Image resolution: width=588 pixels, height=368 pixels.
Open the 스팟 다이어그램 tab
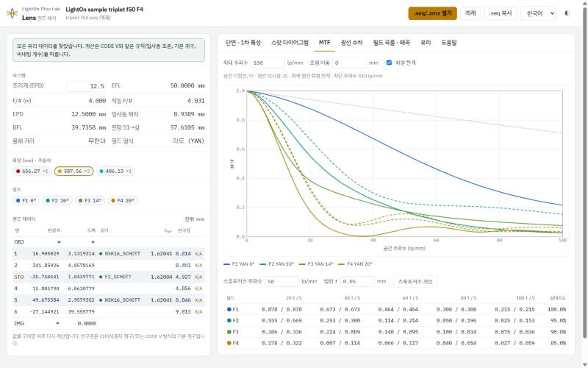click(x=290, y=43)
